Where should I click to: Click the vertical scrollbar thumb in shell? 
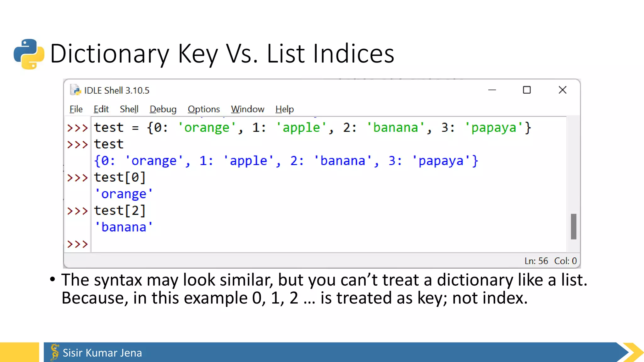(x=574, y=227)
